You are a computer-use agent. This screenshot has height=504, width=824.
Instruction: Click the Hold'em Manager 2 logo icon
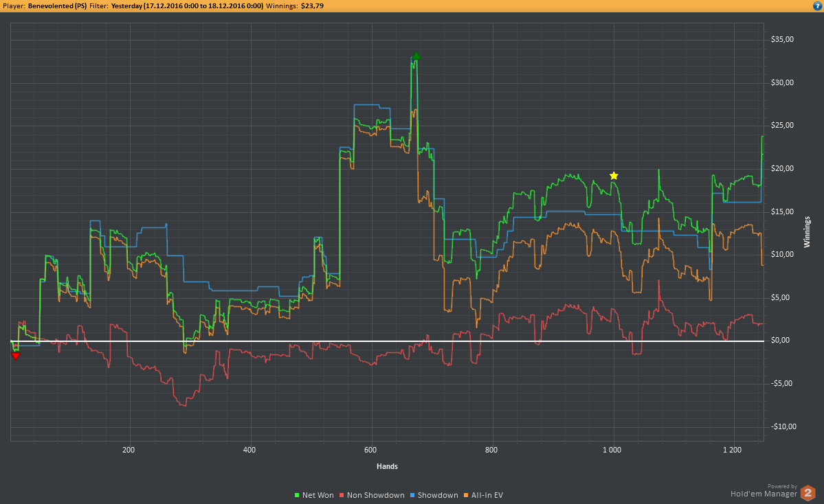(x=808, y=493)
